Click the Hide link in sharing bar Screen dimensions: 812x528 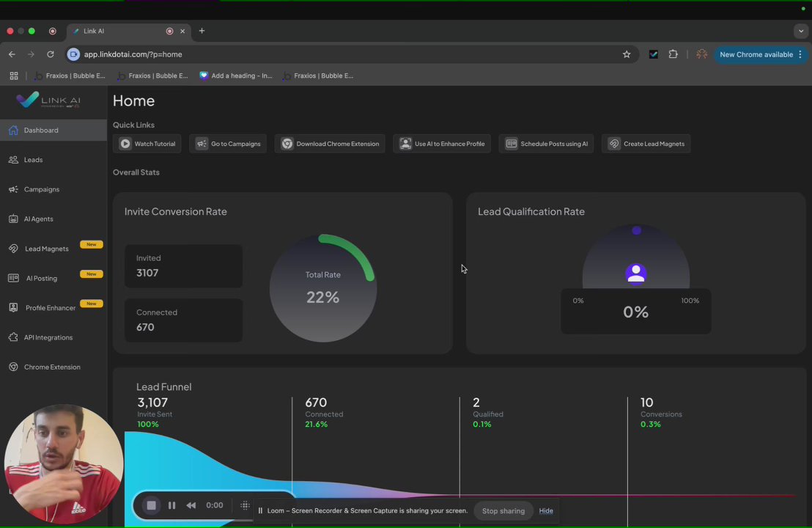(x=546, y=511)
